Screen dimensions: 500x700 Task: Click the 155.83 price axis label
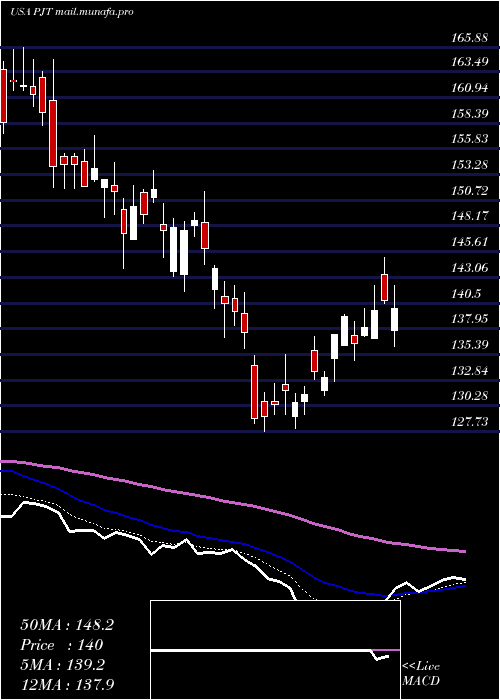tap(469, 139)
